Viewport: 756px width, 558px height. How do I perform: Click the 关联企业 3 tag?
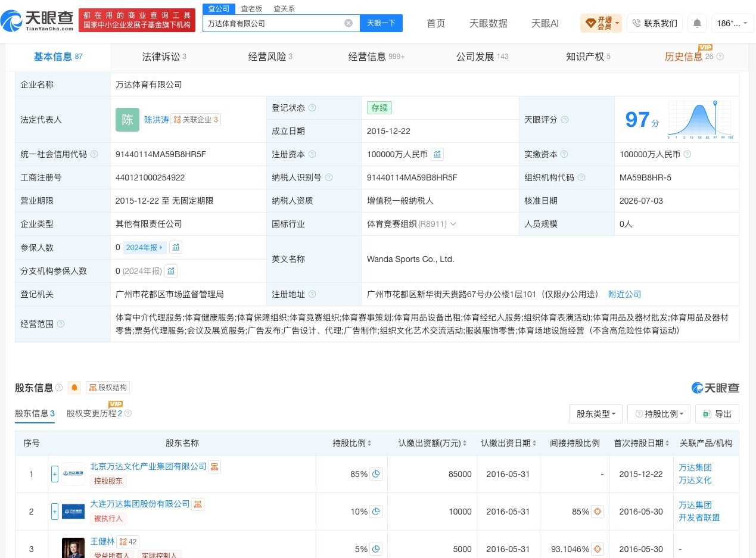pyautogui.click(x=196, y=120)
